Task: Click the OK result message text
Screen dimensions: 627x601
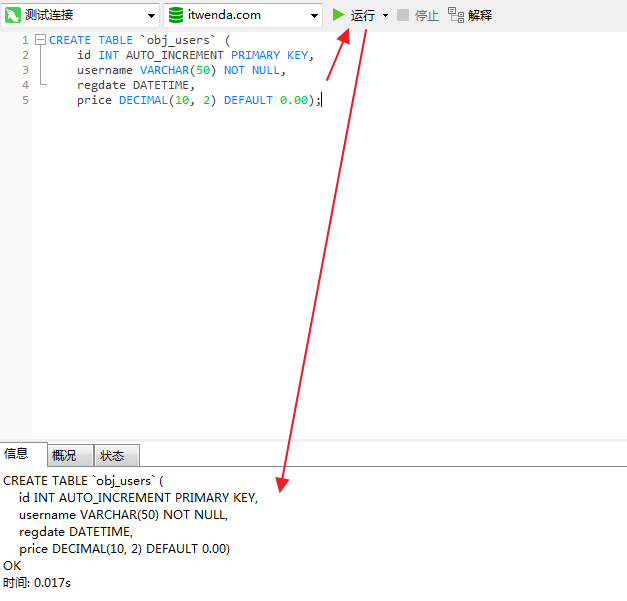Action: pyautogui.click(x=12, y=565)
